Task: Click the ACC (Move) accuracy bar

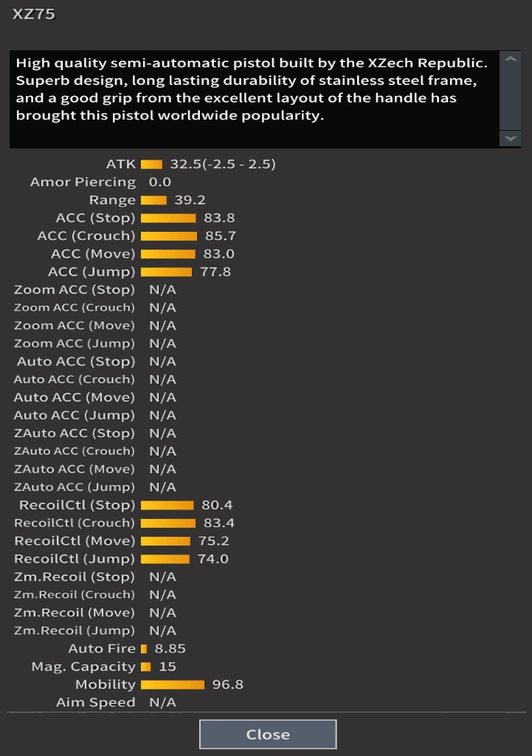Action: tap(168, 254)
